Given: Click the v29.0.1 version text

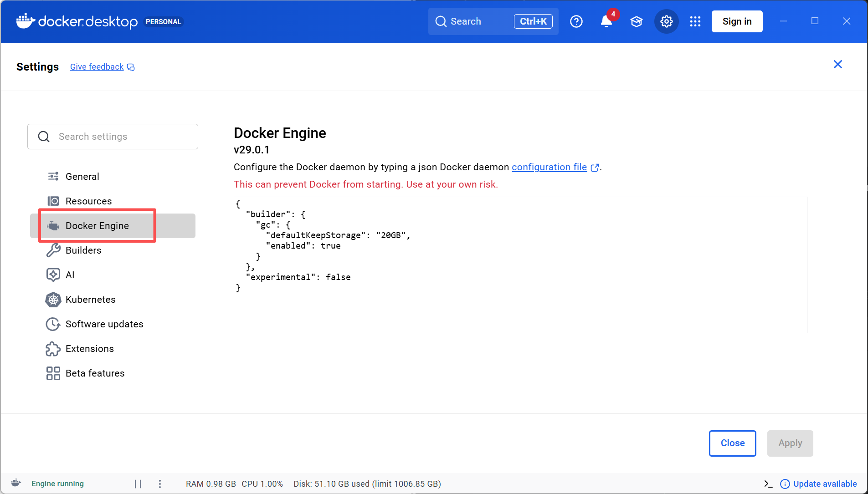Looking at the screenshot, I should (252, 150).
